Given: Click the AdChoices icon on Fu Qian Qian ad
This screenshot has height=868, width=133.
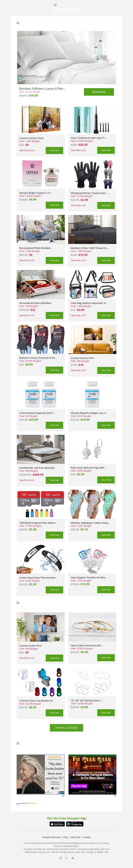Looking at the screenshot, I should [115, 796].
